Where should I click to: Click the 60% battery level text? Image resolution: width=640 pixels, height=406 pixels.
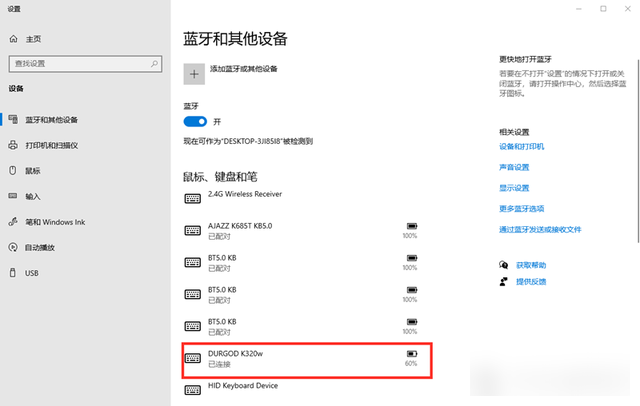(x=411, y=363)
